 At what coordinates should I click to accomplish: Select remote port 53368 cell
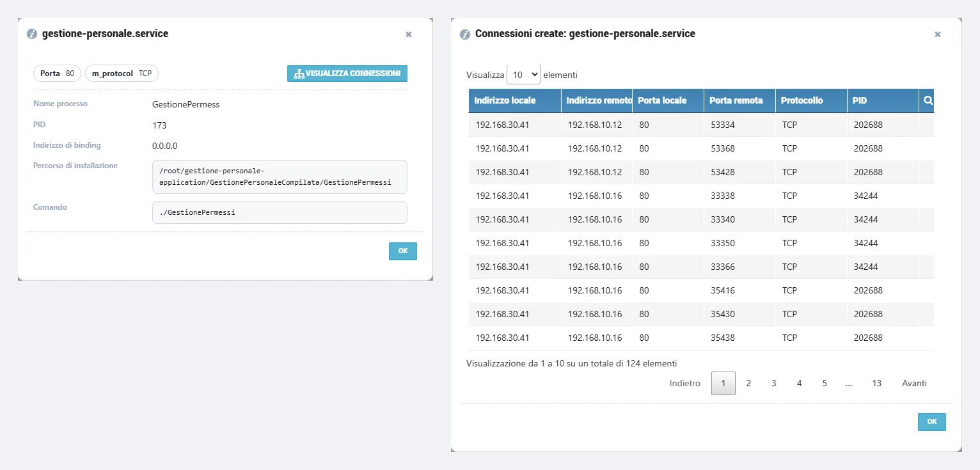click(740, 149)
